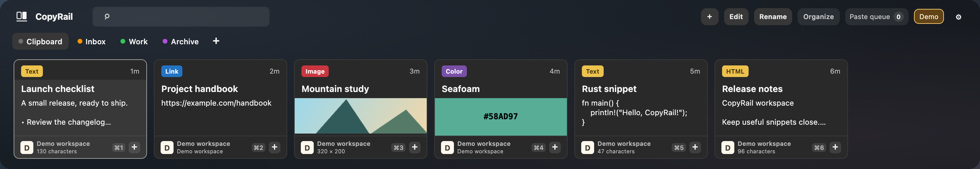The image size is (980, 169).
Task: Click the D avatar on Rust snippet
Action: click(587, 147)
